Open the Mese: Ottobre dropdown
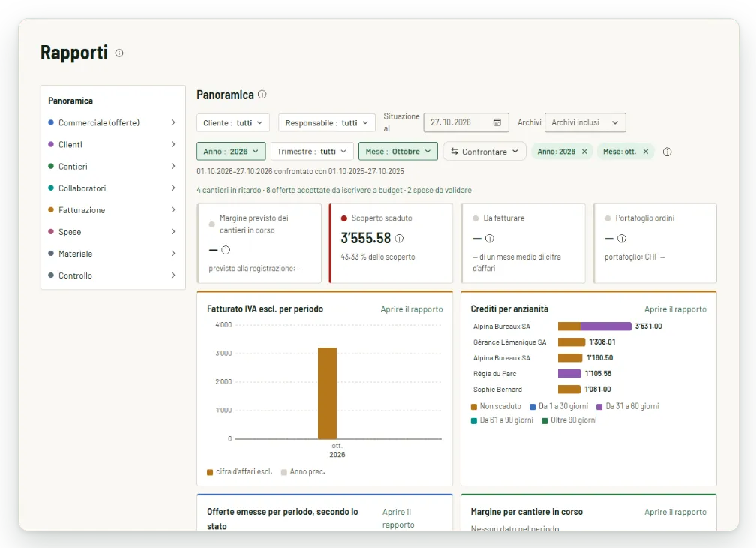This screenshot has height=548, width=756. 397,152
